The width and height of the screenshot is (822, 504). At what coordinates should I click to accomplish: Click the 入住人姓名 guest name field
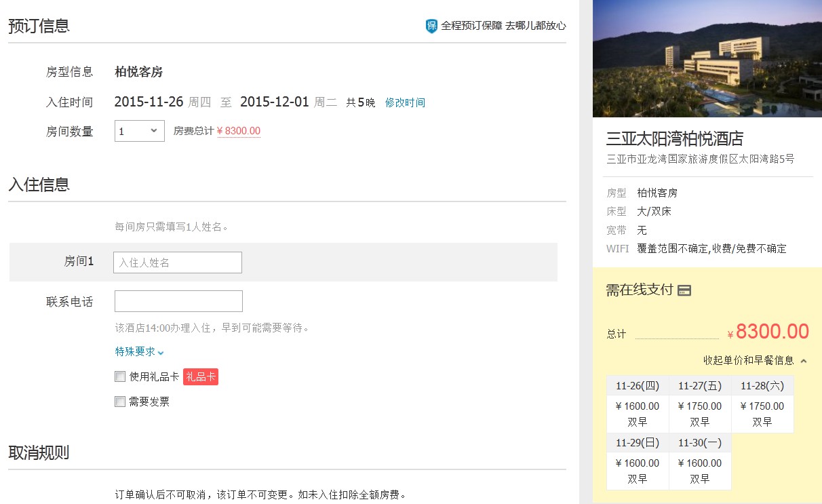[178, 263]
